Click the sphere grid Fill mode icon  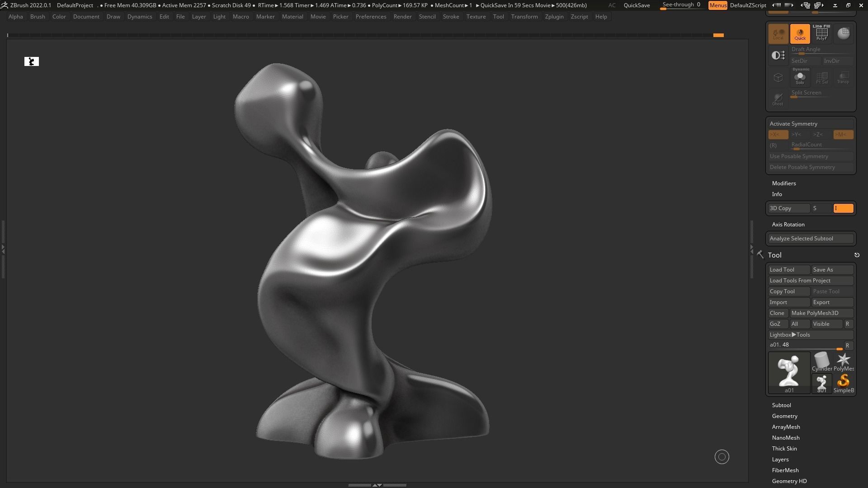843,34
